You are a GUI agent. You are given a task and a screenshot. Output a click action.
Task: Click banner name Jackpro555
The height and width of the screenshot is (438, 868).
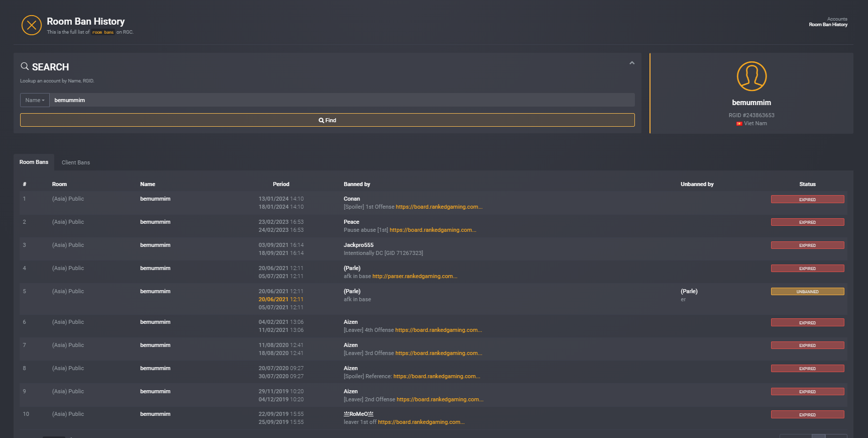pyautogui.click(x=359, y=245)
